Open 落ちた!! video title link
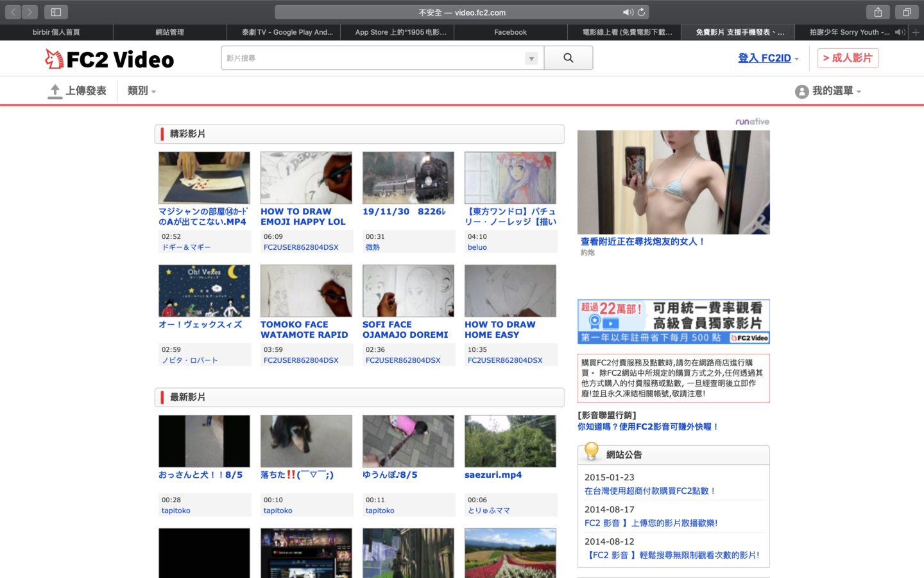The height and width of the screenshot is (578, 924). (x=297, y=475)
